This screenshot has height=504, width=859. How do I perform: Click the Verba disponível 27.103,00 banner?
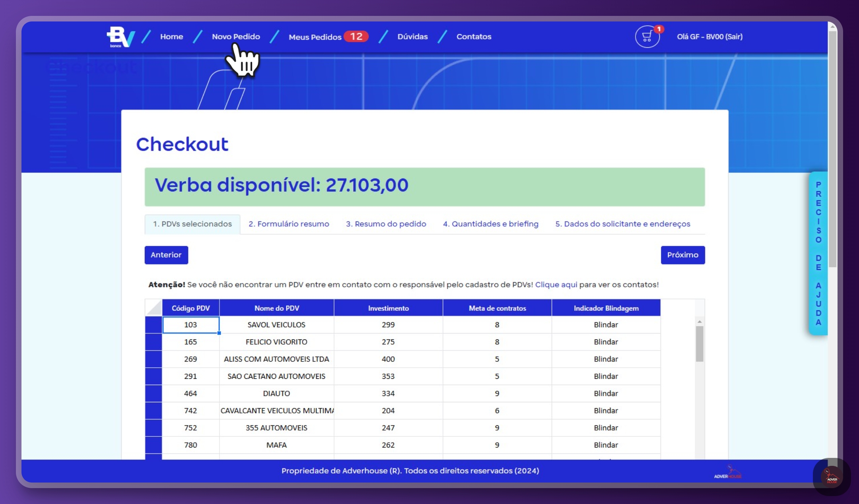click(x=425, y=187)
